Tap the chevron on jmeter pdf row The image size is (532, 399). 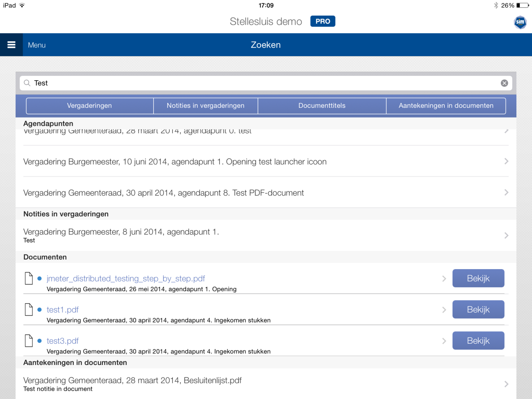pos(444,279)
